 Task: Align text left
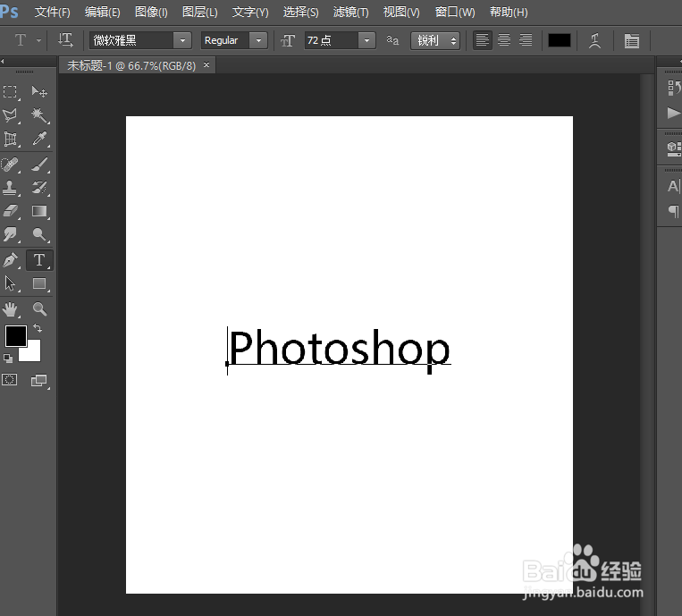(483, 40)
